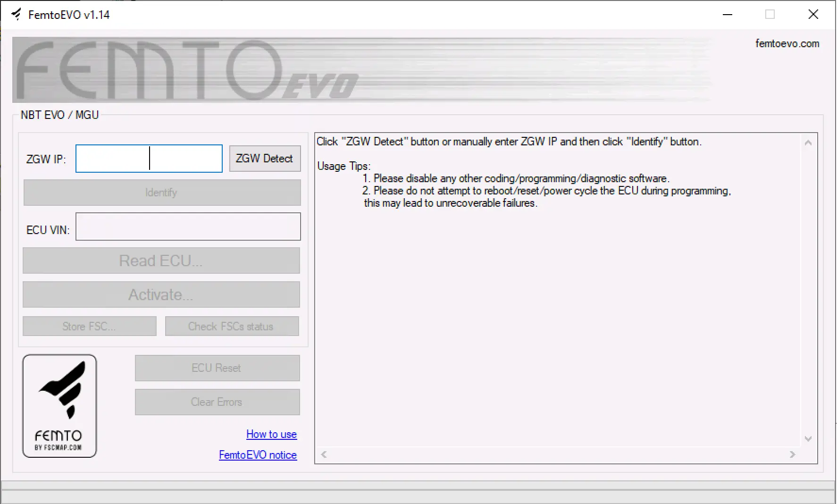Viewport: 837px width, 504px height.
Task: Click the 'Please do not attempt to reboot' tip
Action: 546,191
